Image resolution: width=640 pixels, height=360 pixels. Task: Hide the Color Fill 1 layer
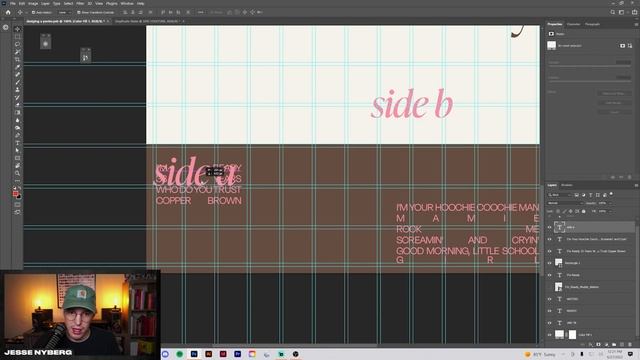pyautogui.click(x=549, y=335)
